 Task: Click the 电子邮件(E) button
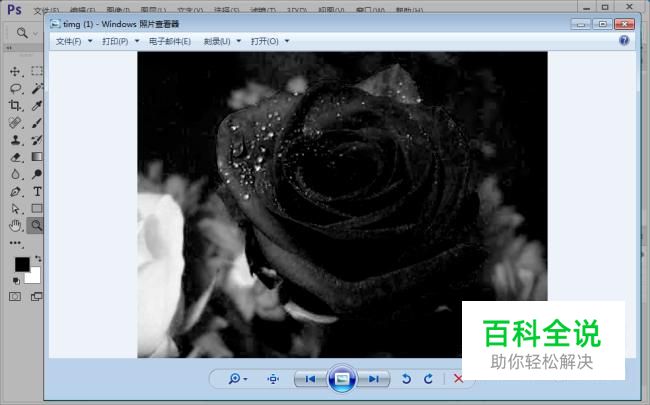[170, 41]
